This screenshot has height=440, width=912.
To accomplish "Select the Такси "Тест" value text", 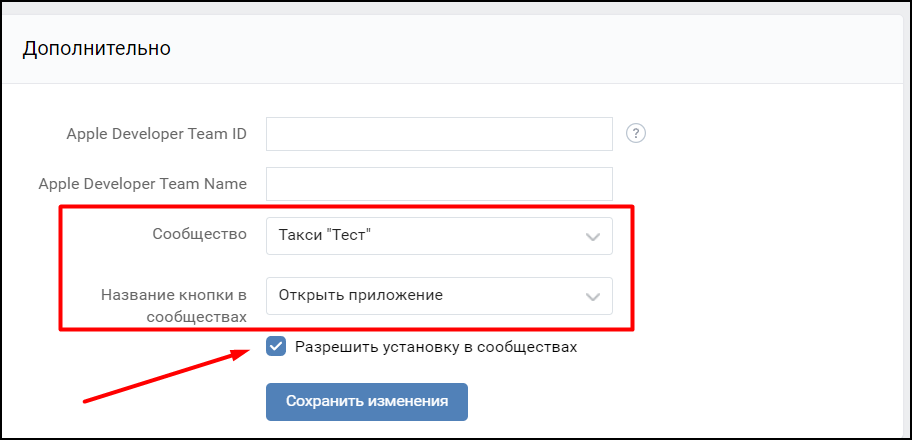I will pyautogui.click(x=325, y=236).
